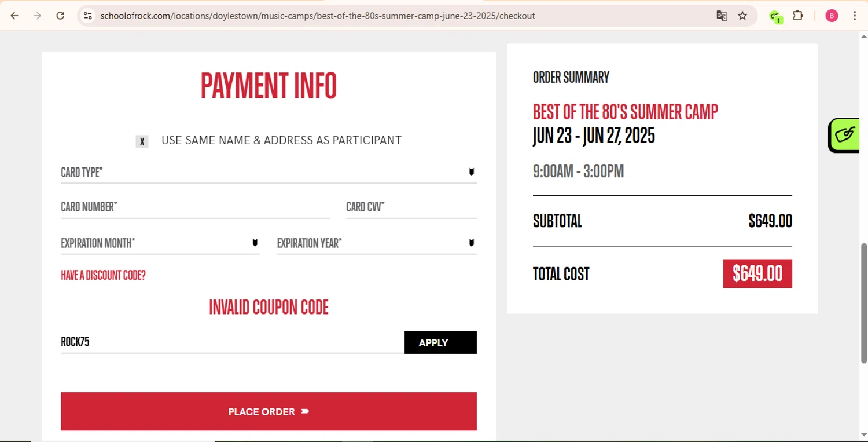The width and height of the screenshot is (868, 442).
Task: Apply the coupon code
Action: (440, 342)
